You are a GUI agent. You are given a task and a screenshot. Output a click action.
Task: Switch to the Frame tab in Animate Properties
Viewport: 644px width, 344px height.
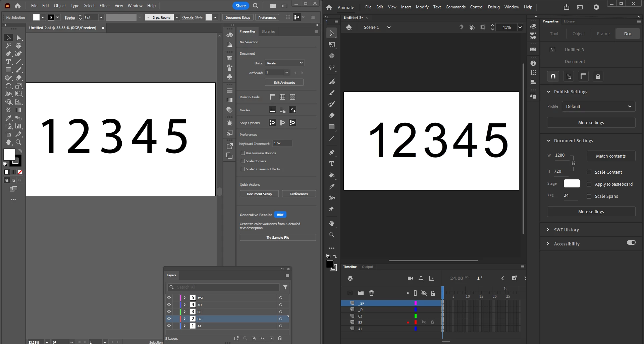tap(603, 34)
